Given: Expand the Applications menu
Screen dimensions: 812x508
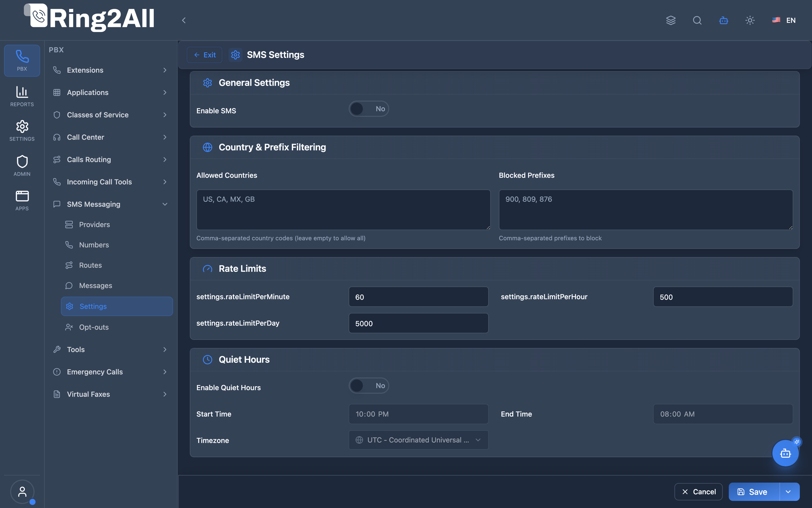Looking at the screenshot, I should [110, 92].
